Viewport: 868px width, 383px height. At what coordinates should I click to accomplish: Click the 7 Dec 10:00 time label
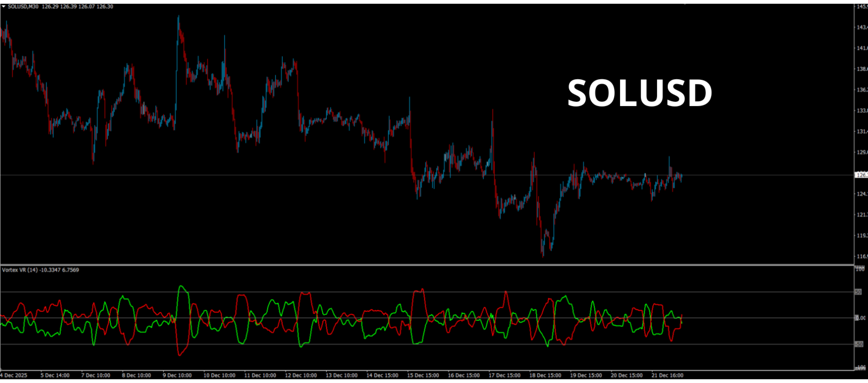[x=96, y=376]
